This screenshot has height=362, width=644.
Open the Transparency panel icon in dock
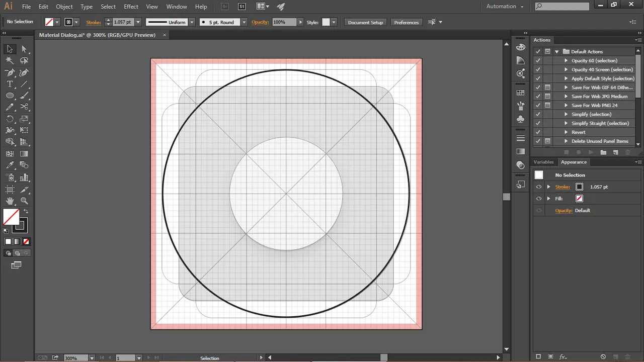[x=521, y=165]
